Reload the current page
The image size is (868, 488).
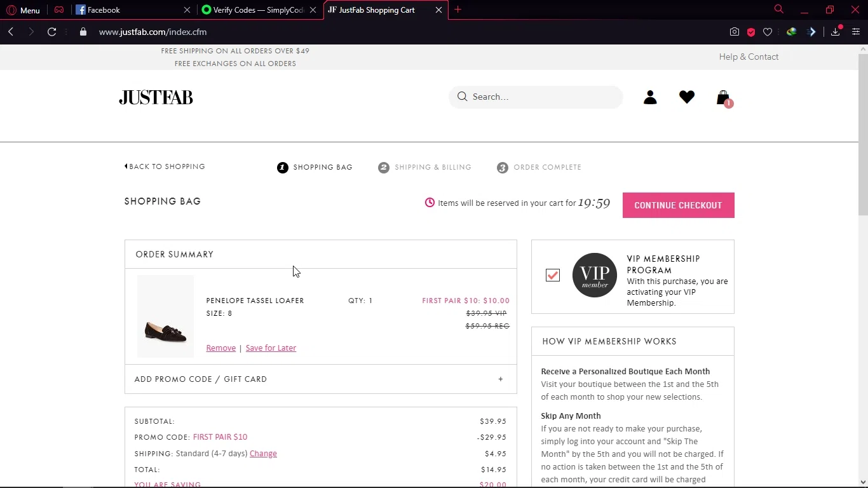(52, 32)
